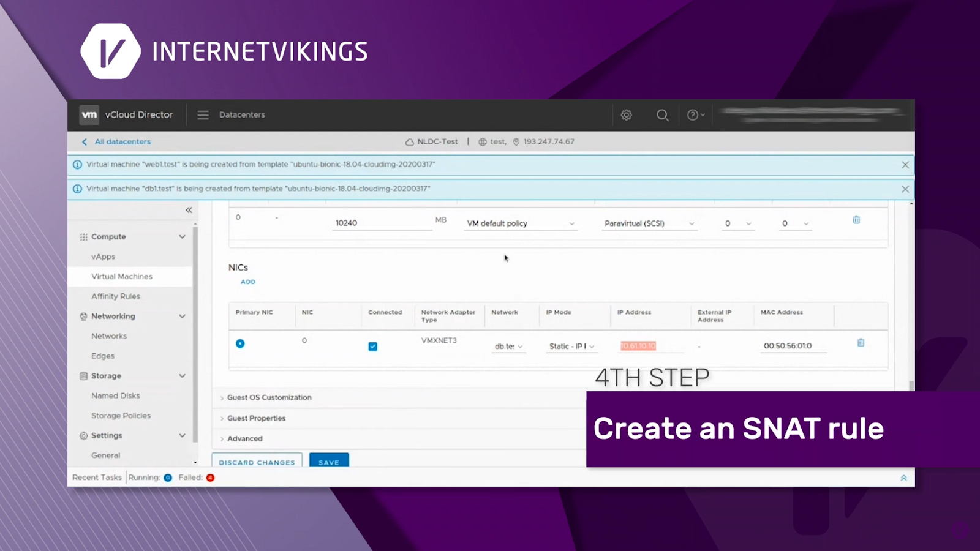Collapse the Networking section
980x551 pixels.
(182, 317)
